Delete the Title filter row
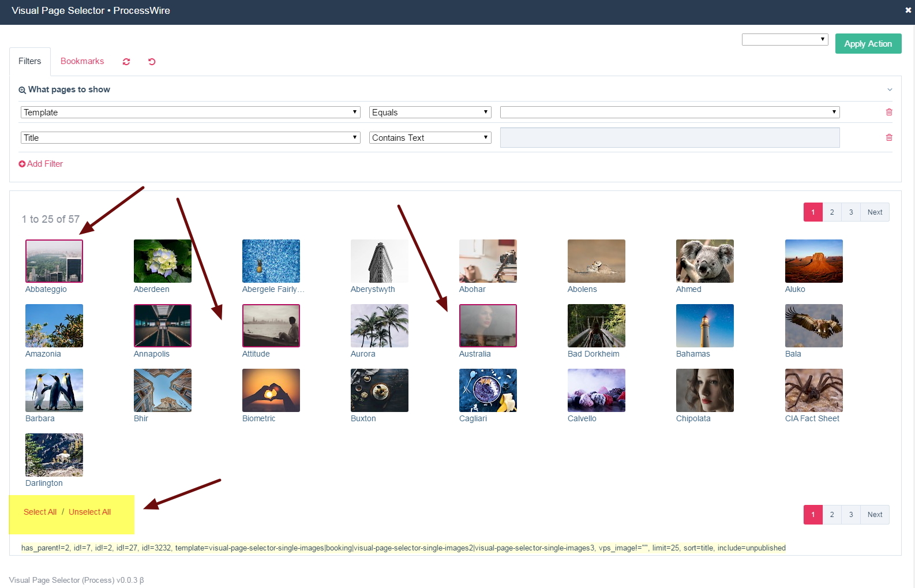 pyautogui.click(x=889, y=137)
